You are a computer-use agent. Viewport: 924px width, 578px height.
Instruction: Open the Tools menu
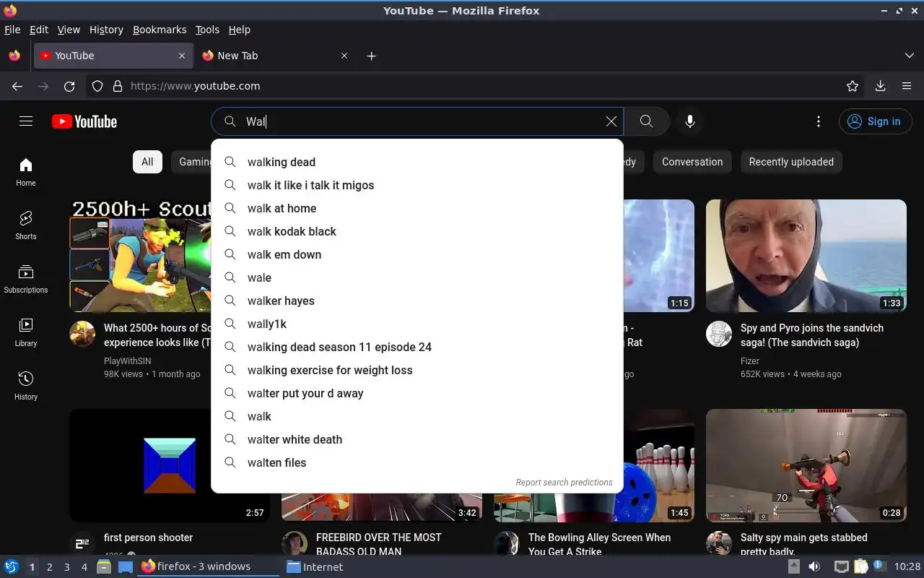207,30
